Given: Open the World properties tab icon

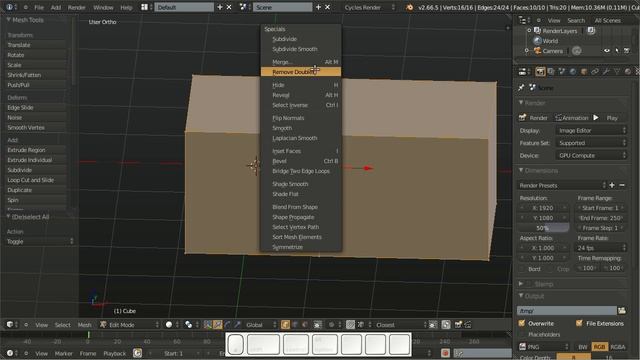Looking at the screenshot, I should click(x=573, y=72).
